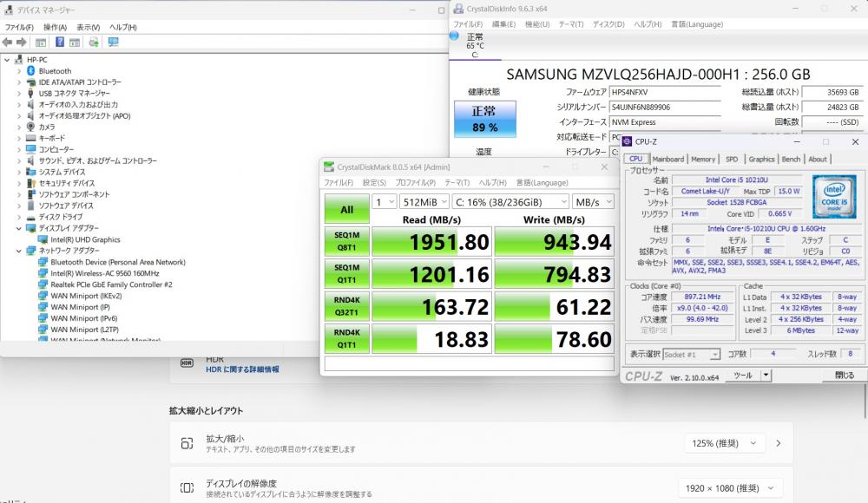Expand the 拡大/縮小 row chevron
The height and width of the screenshot is (503, 868).
pos(779,443)
